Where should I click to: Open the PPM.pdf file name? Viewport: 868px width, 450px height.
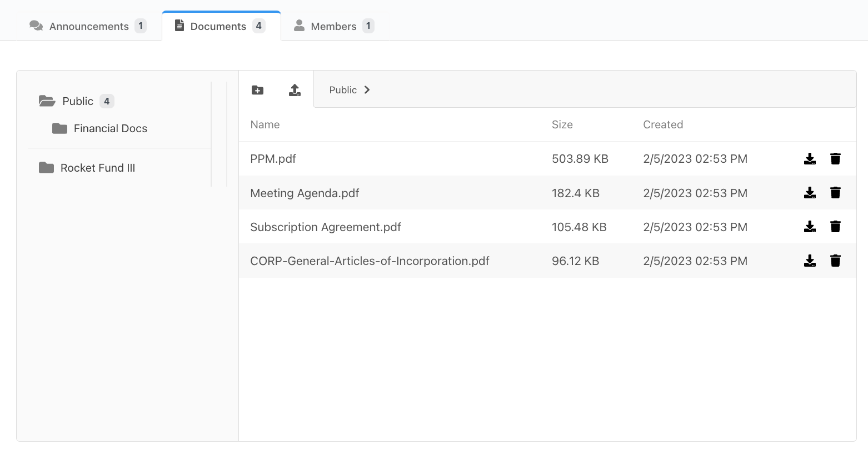273,159
